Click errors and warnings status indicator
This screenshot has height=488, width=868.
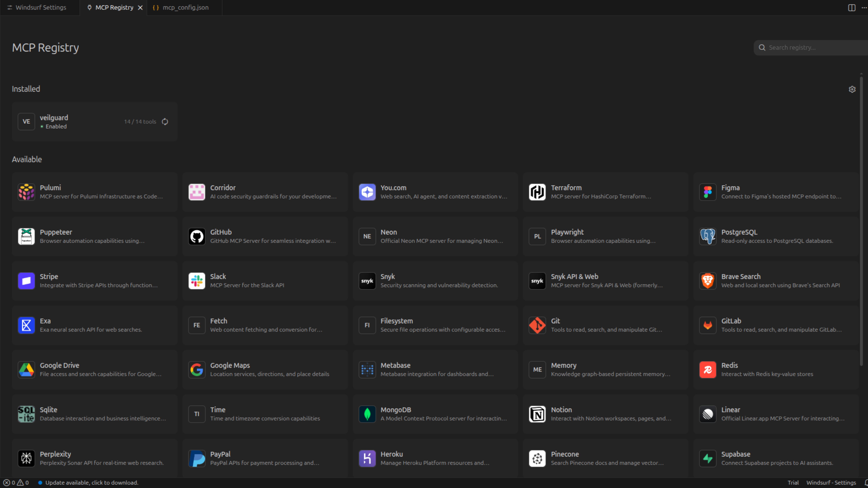[x=16, y=483]
